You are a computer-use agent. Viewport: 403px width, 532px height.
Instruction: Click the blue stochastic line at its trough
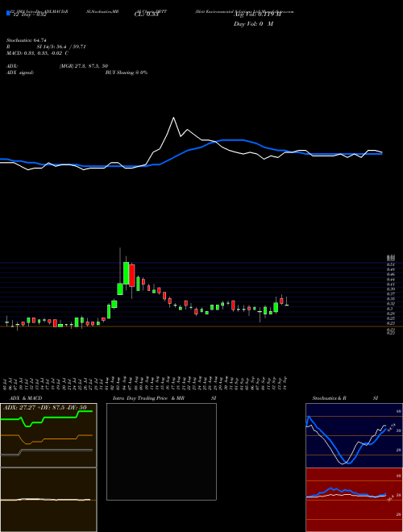(348, 463)
